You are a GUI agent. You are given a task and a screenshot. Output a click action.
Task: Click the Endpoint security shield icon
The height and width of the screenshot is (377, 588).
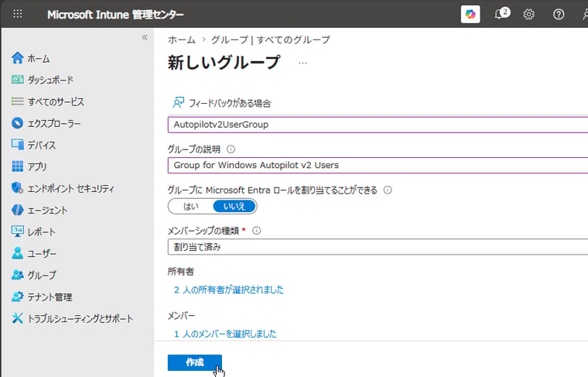click(x=17, y=188)
